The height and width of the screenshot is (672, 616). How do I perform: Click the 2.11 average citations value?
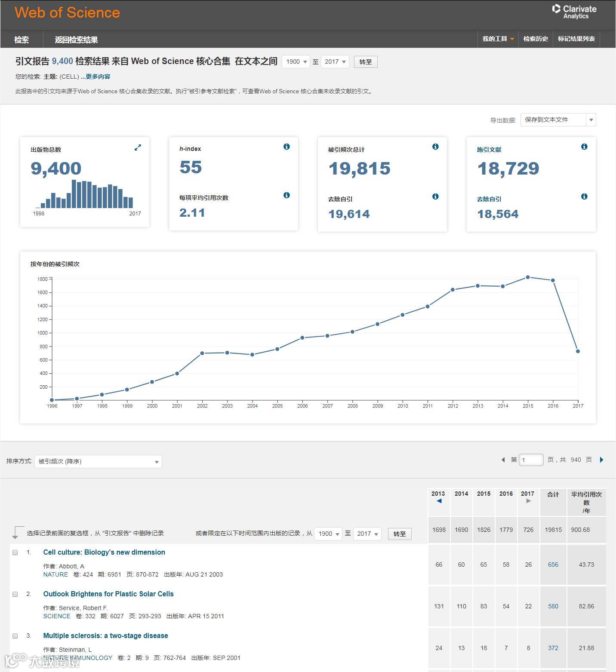click(192, 212)
